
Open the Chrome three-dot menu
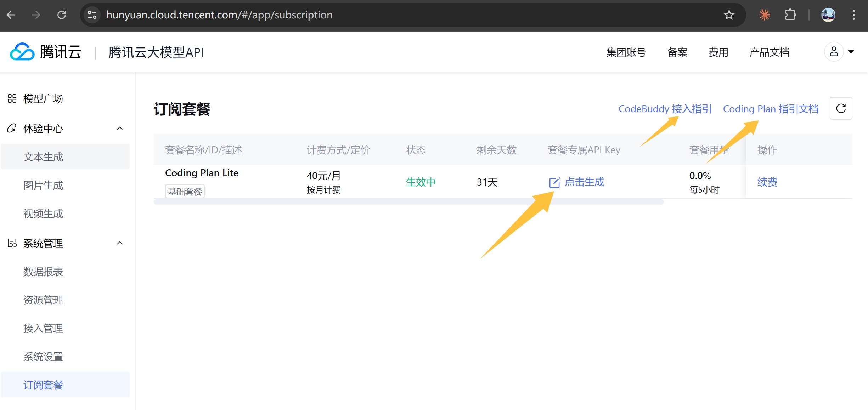coord(853,15)
